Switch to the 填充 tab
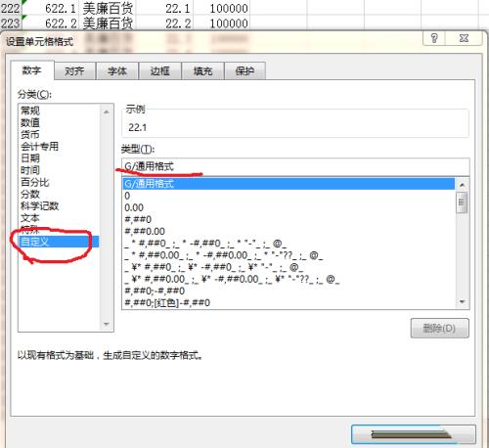Image resolution: width=489 pixels, height=448 pixels. (202, 70)
